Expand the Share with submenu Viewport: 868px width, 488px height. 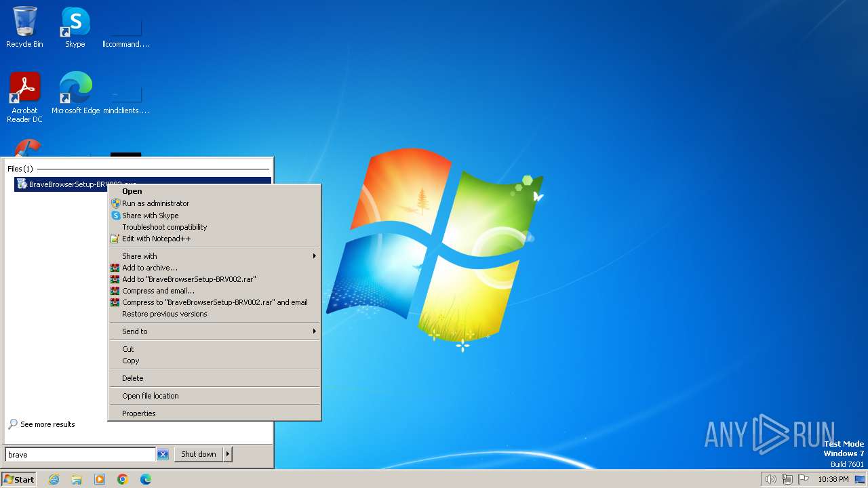coord(214,256)
